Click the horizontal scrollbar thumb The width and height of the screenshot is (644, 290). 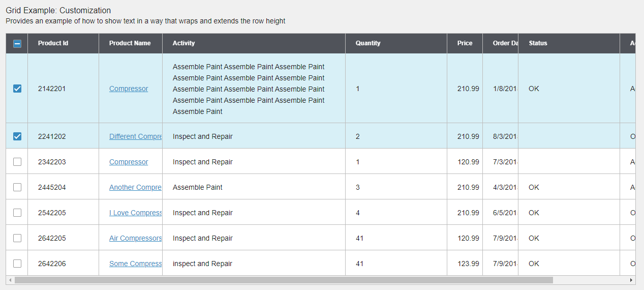tap(284, 280)
